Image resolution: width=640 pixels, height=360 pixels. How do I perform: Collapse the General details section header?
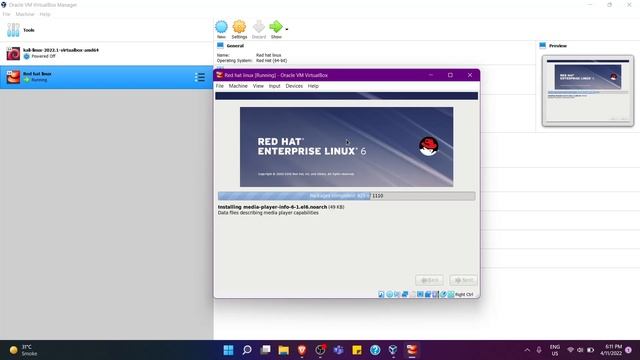[235, 46]
